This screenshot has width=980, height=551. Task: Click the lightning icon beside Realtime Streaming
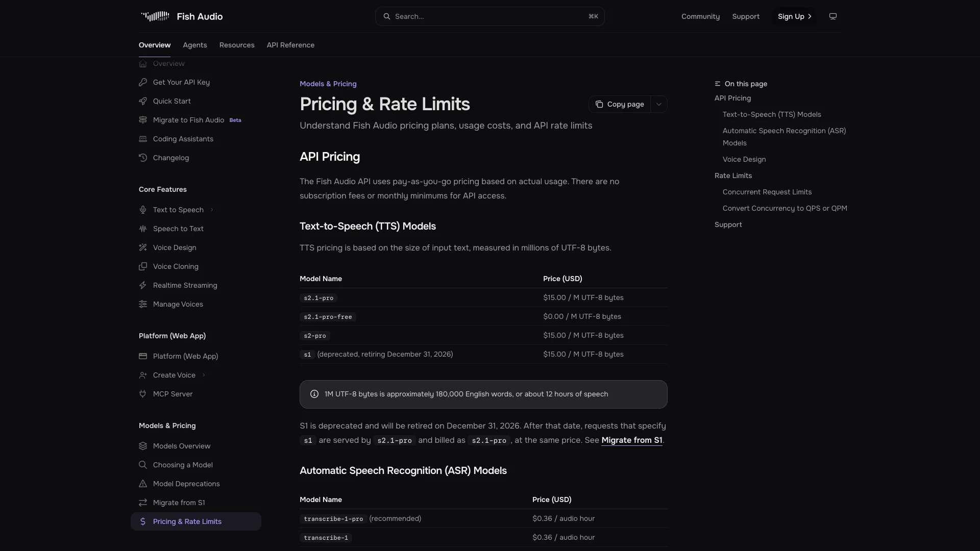click(x=143, y=285)
